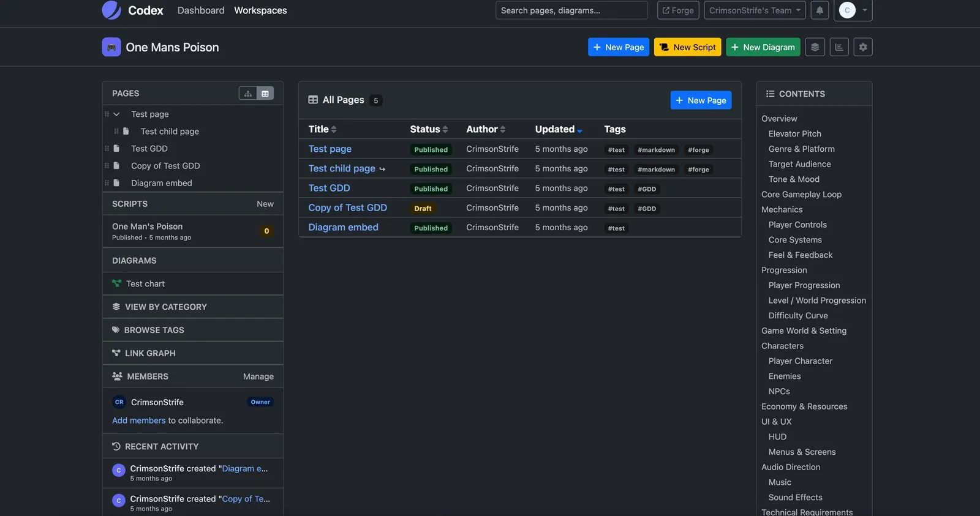Switch pages panel to tree view
The height and width of the screenshot is (516, 980).
click(248, 94)
